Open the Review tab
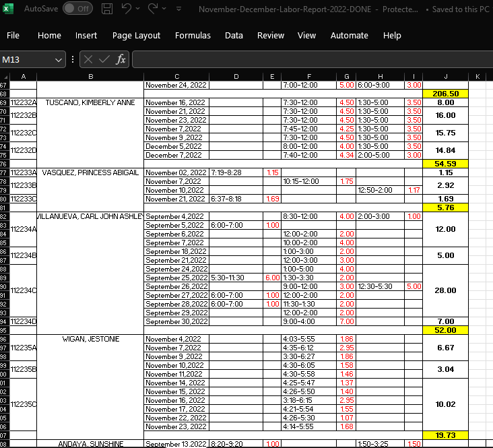Viewport: 493px width, 448px height. coord(271,35)
